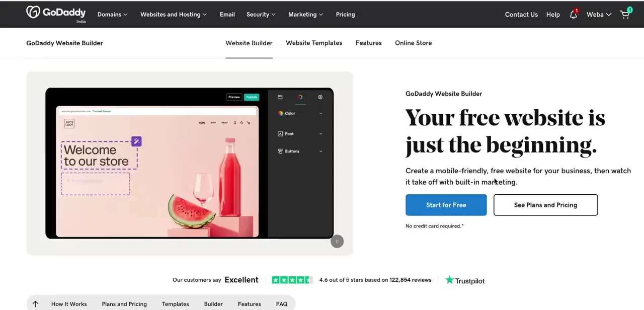This screenshot has width=644, height=310.
Task: Open the notifications bell icon
Action: pos(573,15)
